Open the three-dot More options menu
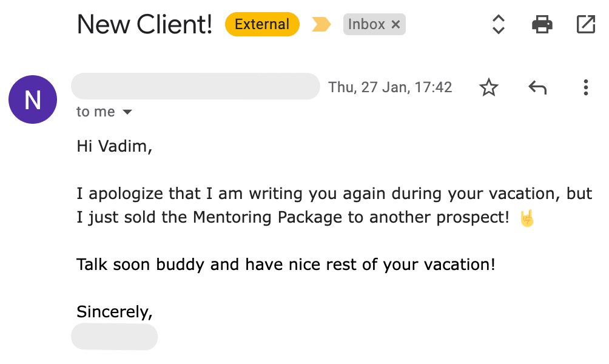The image size is (609, 364). 585,88
